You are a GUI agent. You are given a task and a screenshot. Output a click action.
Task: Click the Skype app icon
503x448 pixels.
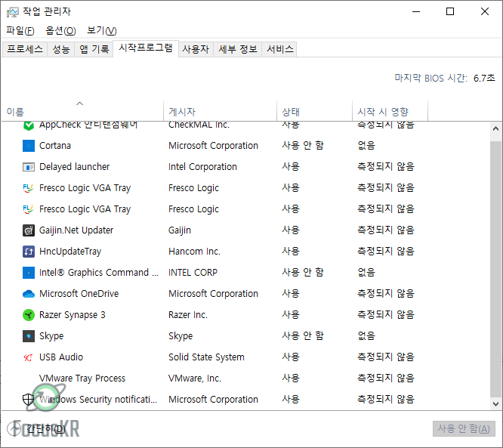[x=29, y=336]
